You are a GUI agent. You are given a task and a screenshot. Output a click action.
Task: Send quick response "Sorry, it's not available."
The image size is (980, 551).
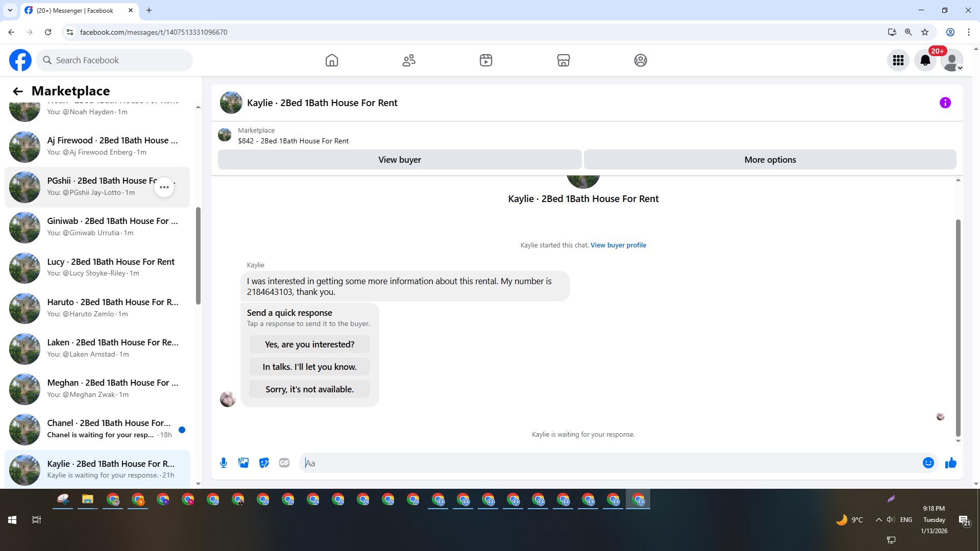(x=309, y=389)
